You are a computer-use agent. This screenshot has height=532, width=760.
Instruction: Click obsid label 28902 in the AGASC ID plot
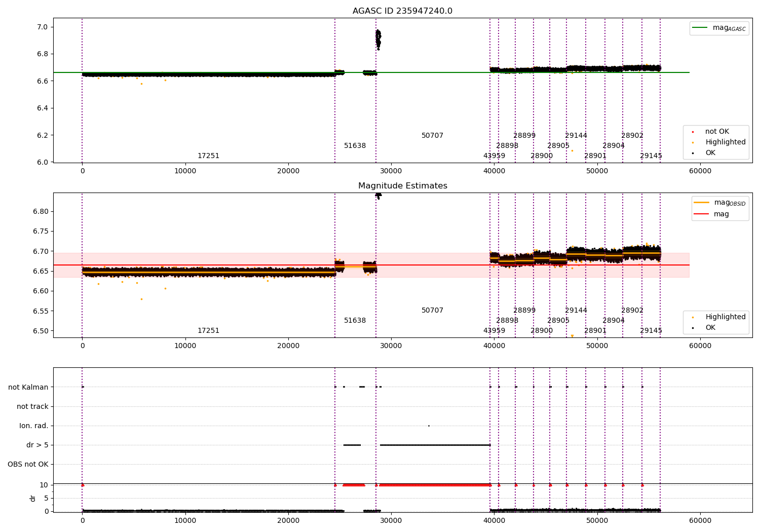(x=632, y=136)
